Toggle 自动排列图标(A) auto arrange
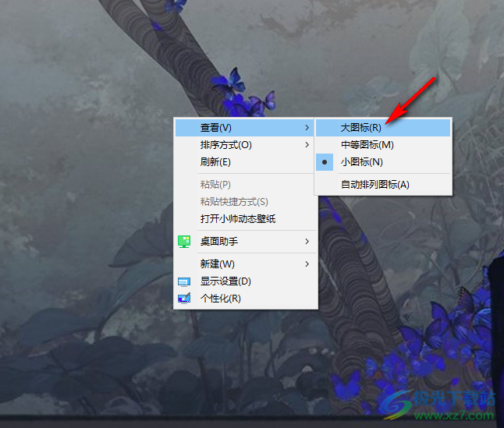The height and width of the screenshot is (428, 504). coord(383,185)
